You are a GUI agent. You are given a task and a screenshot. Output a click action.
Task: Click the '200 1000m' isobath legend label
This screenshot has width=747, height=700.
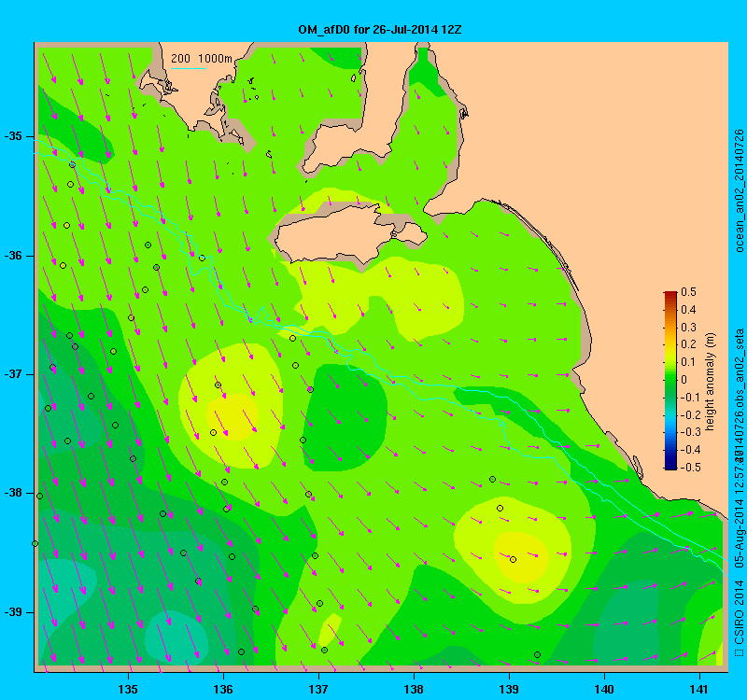point(202,59)
